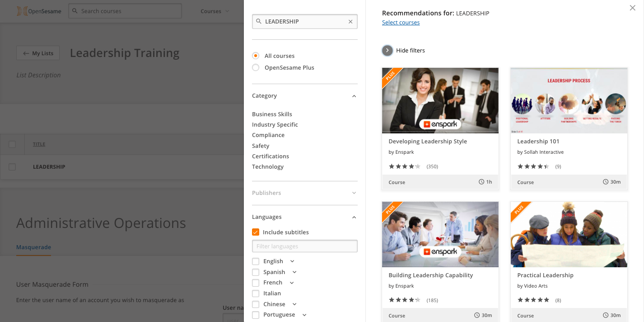The width and height of the screenshot is (644, 322).
Task: Expand Portuguese language variants
Action: tap(304, 315)
